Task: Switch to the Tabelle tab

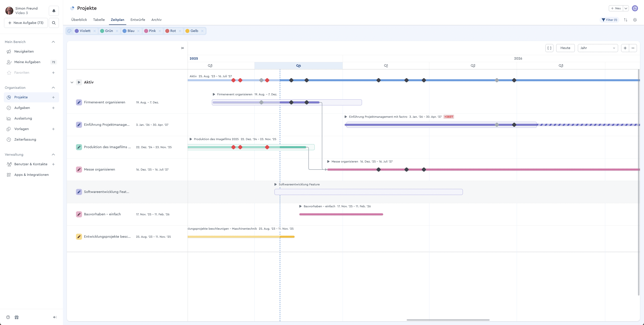Action: 99,20
